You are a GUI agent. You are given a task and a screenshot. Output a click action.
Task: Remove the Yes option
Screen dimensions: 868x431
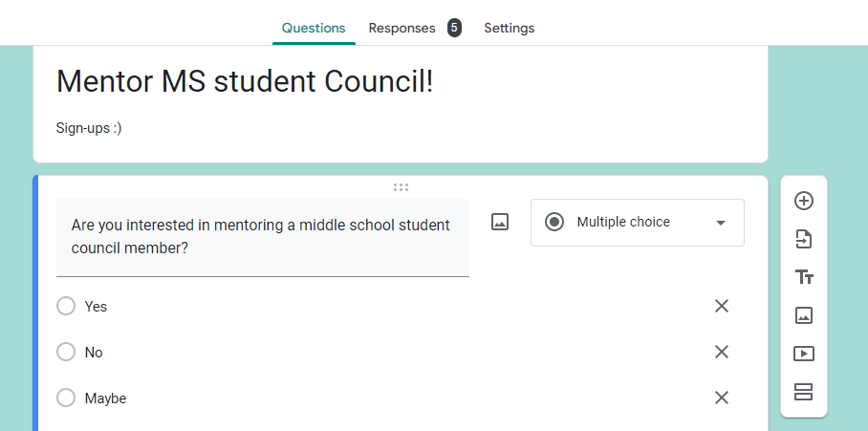722,306
